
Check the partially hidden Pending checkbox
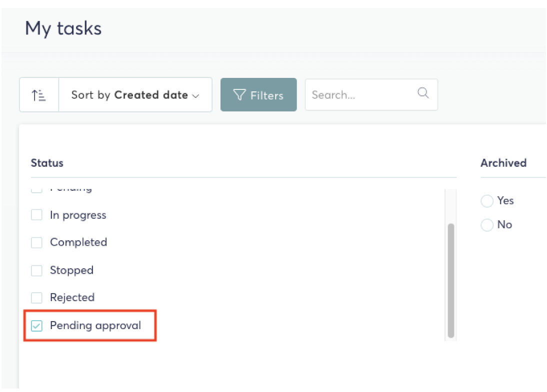(x=36, y=190)
